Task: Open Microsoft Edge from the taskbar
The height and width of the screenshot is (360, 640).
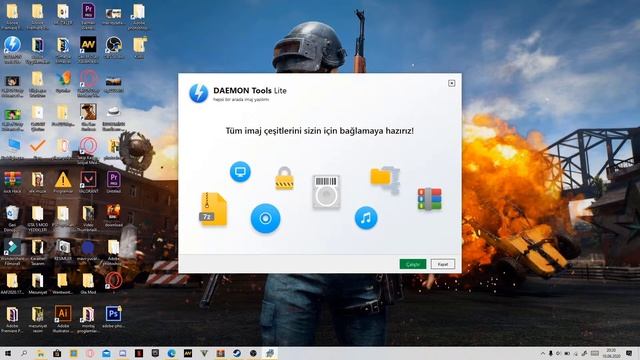Action: (x=171, y=353)
